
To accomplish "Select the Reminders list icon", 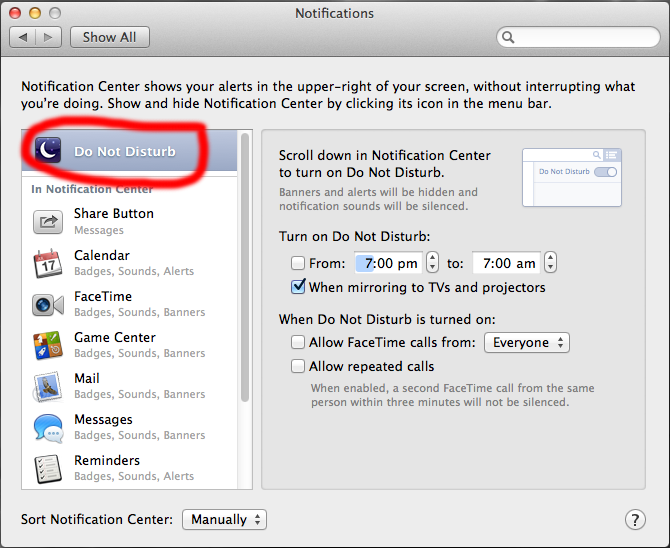I will point(48,468).
